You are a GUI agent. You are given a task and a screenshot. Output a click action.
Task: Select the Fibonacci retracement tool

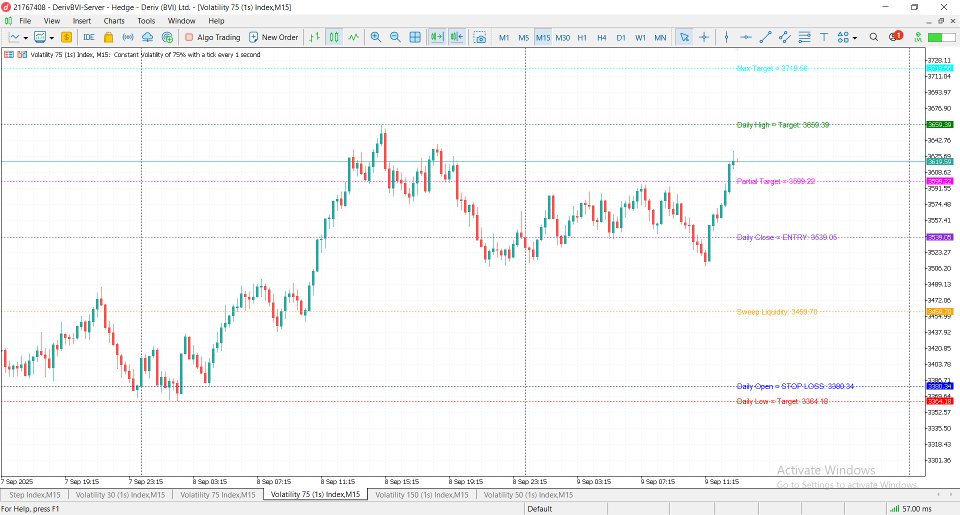point(804,37)
